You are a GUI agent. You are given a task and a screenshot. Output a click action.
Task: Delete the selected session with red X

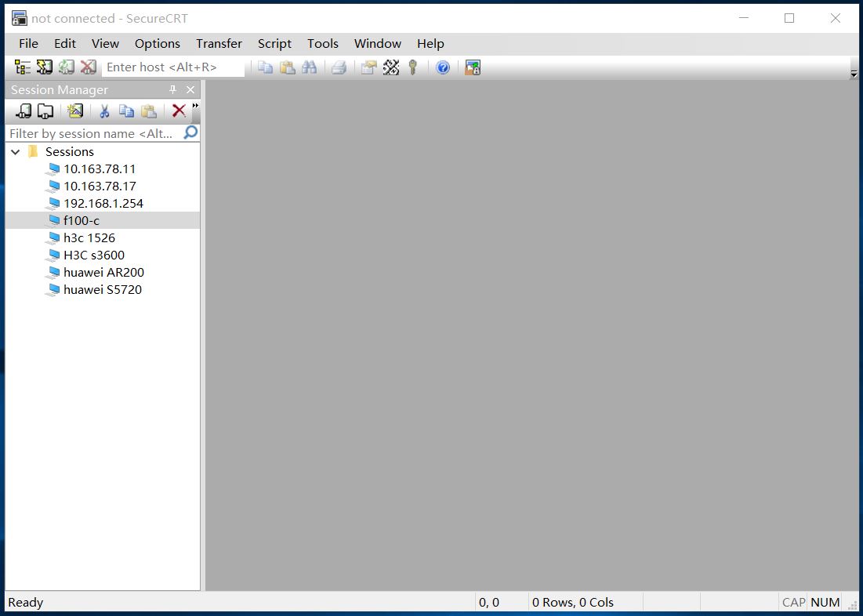pos(179,111)
